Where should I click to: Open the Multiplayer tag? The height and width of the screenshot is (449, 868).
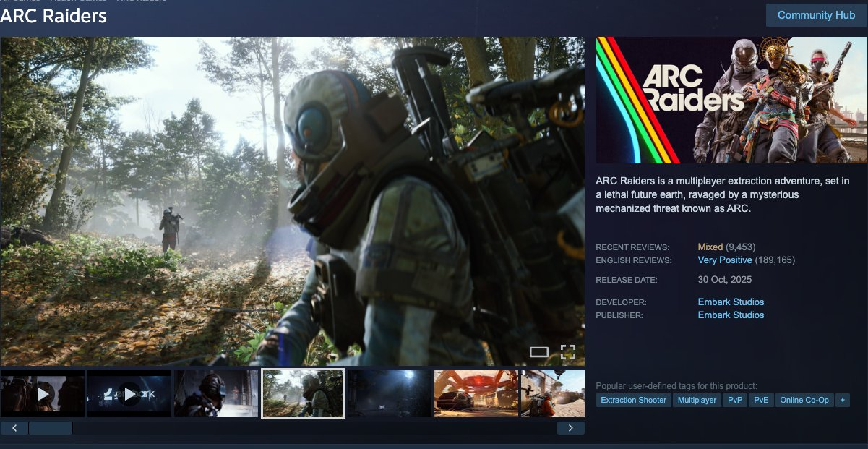click(x=697, y=400)
